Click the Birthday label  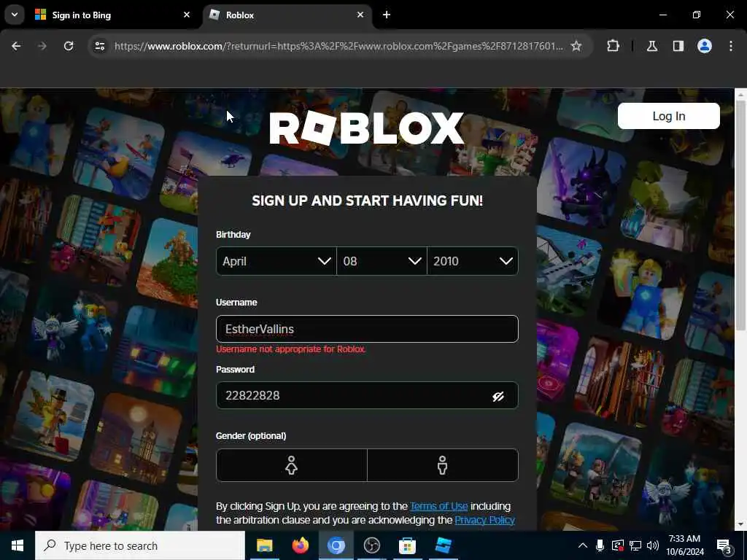tap(233, 234)
